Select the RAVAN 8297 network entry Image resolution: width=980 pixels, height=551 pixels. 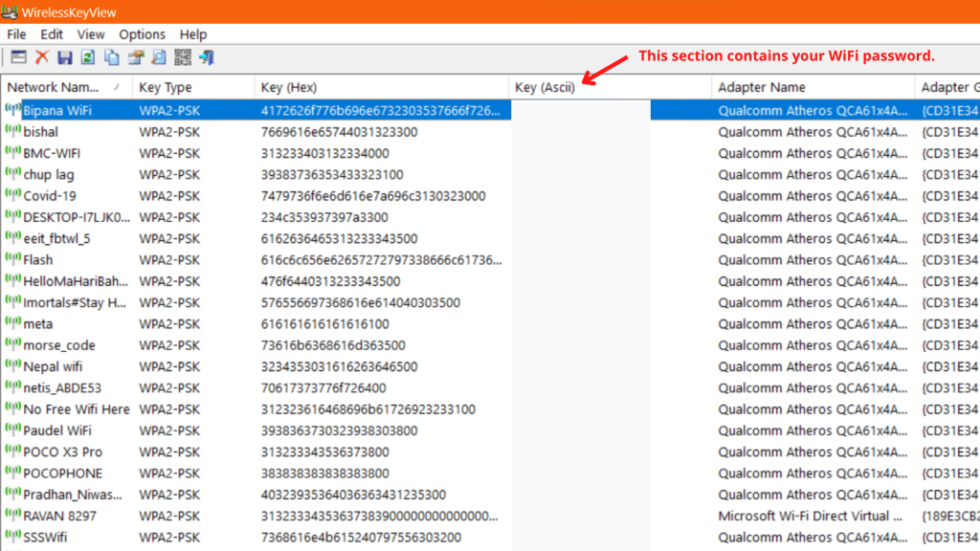[60, 516]
